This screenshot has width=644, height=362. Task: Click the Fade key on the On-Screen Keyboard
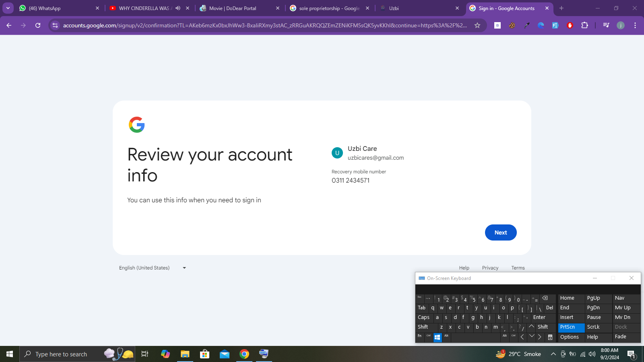click(x=626, y=337)
